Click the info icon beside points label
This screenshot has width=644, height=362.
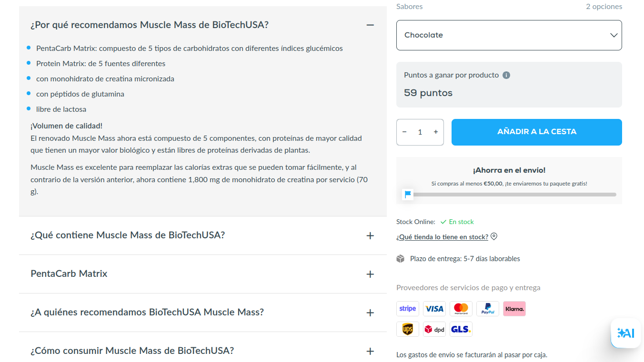click(x=506, y=75)
